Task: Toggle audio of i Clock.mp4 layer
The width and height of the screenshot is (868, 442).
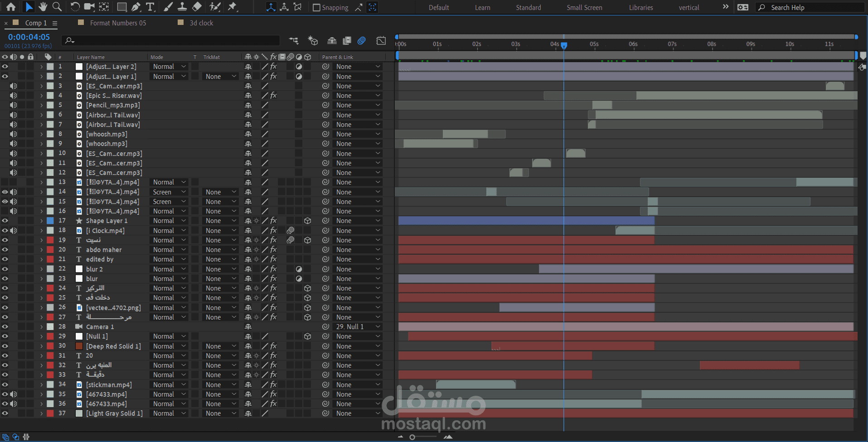Action: coord(14,230)
